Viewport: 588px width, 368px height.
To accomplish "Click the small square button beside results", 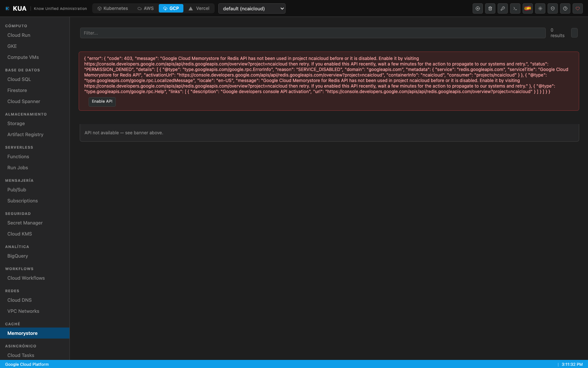I will (x=574, y=33).
